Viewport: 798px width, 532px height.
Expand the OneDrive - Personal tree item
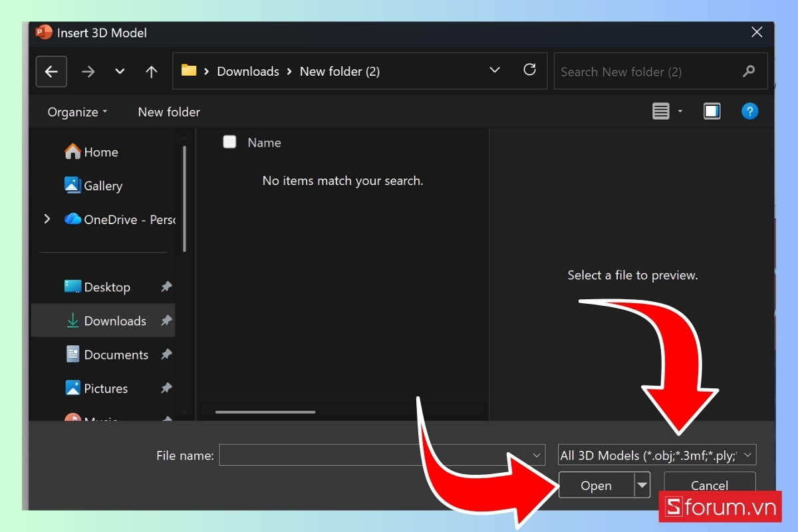coord(47,218)
